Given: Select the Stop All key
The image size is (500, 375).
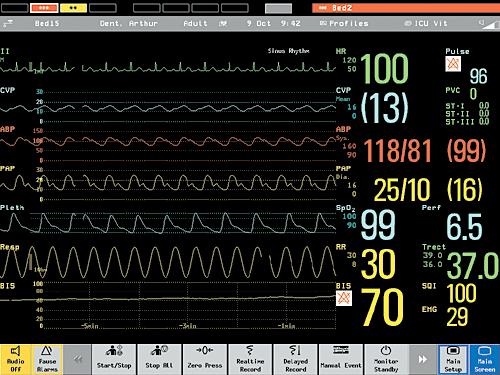Looking at the screenshot, I should (x=159, y=360).
